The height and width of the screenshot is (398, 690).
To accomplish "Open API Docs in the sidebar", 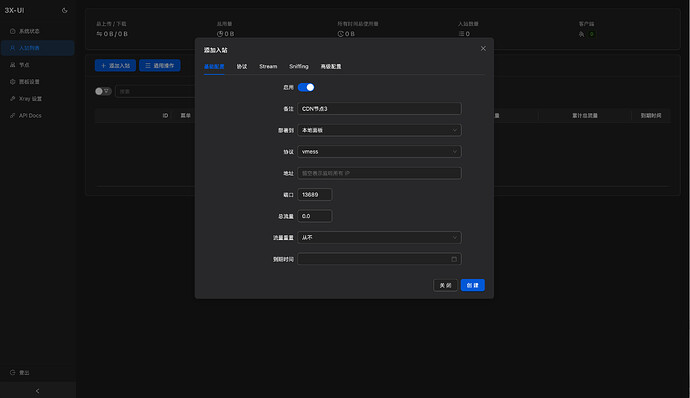I will [37, 115].
